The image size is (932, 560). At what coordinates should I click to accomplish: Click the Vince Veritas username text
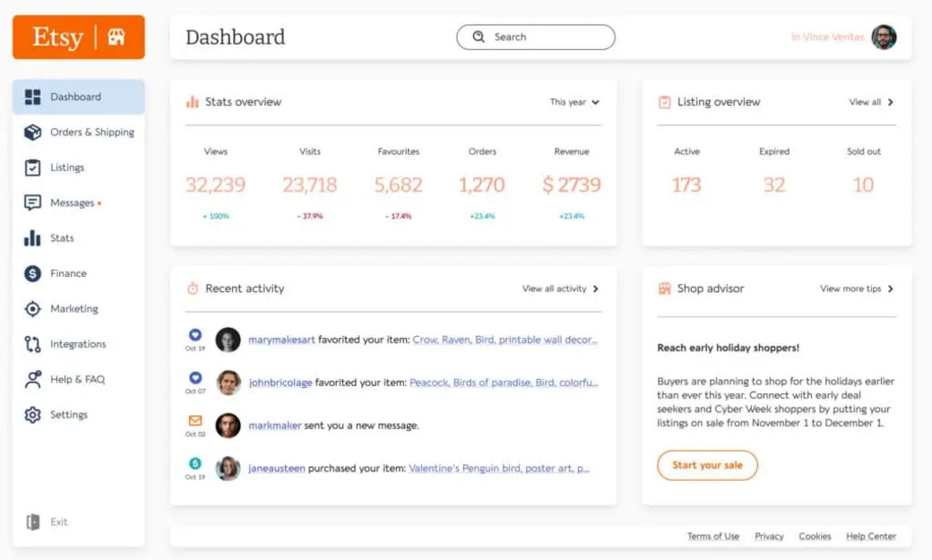pyautogui.click(x=827, y=37)
